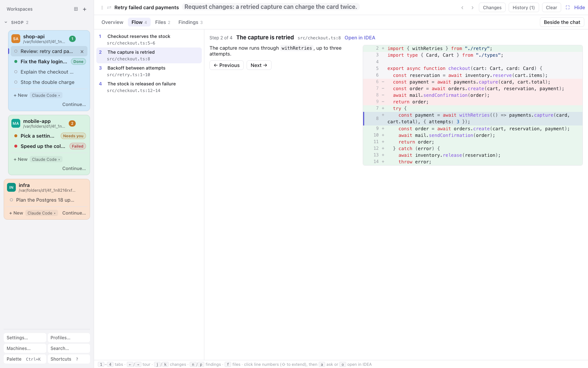Go to previous review with left chevron
The height and width of the screenshot is (368, 588).
click(x=462, y=7)
